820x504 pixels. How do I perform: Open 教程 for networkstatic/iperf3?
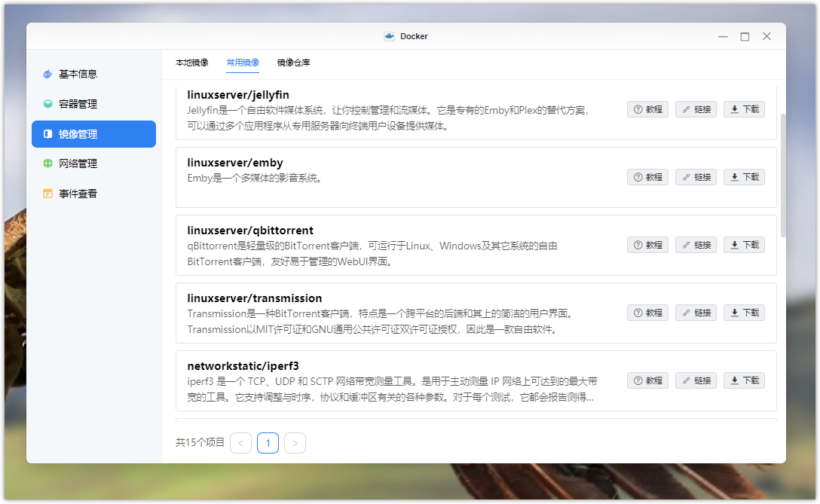tap(648, 380)
